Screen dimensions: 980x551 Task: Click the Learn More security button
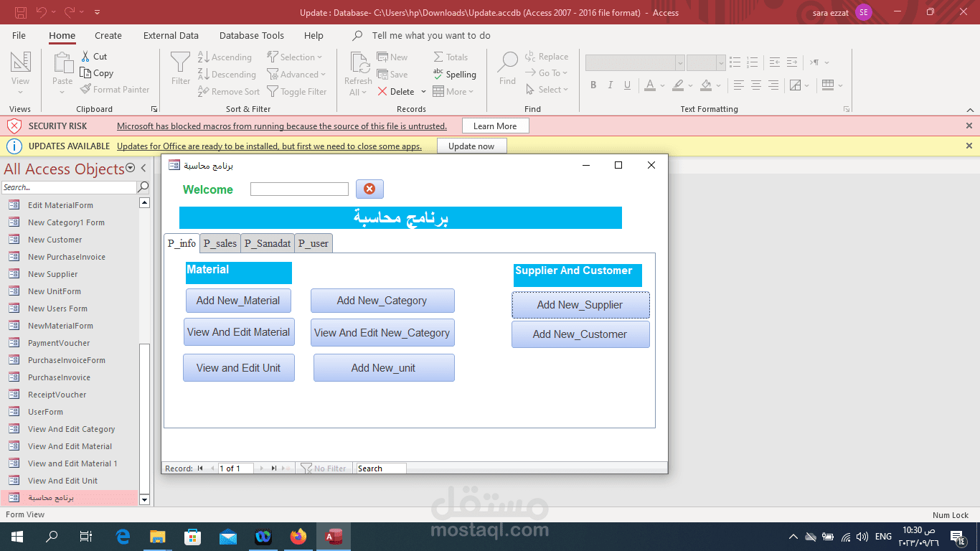(x=495, y=126)
